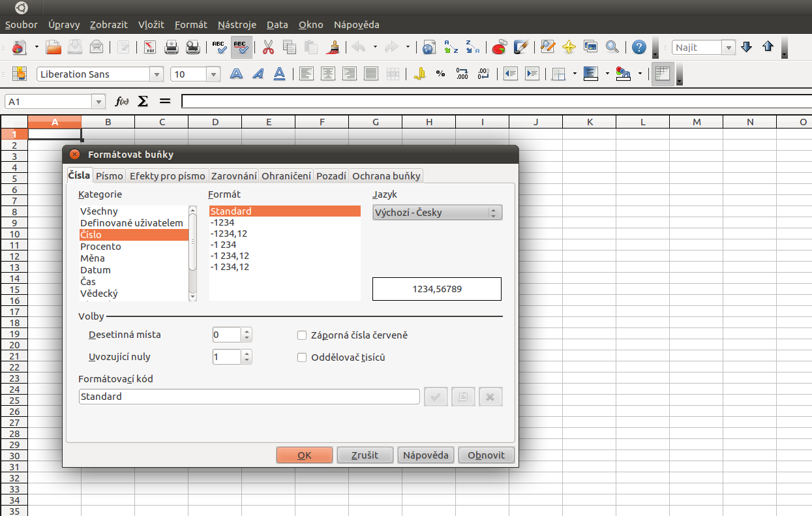Enable Oddělovač tisíců checkbox
The image size is (812, 516).
(x=302, y=357)
